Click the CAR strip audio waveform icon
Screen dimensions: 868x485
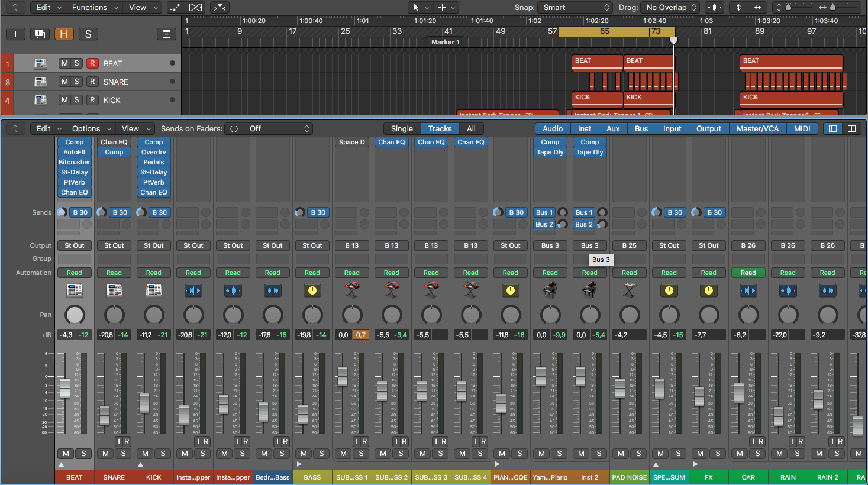748,290
